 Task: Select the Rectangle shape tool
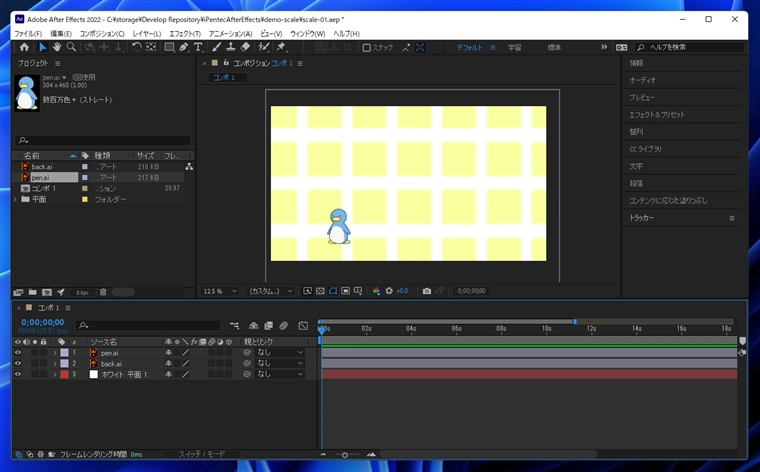(x=169, y=47)
